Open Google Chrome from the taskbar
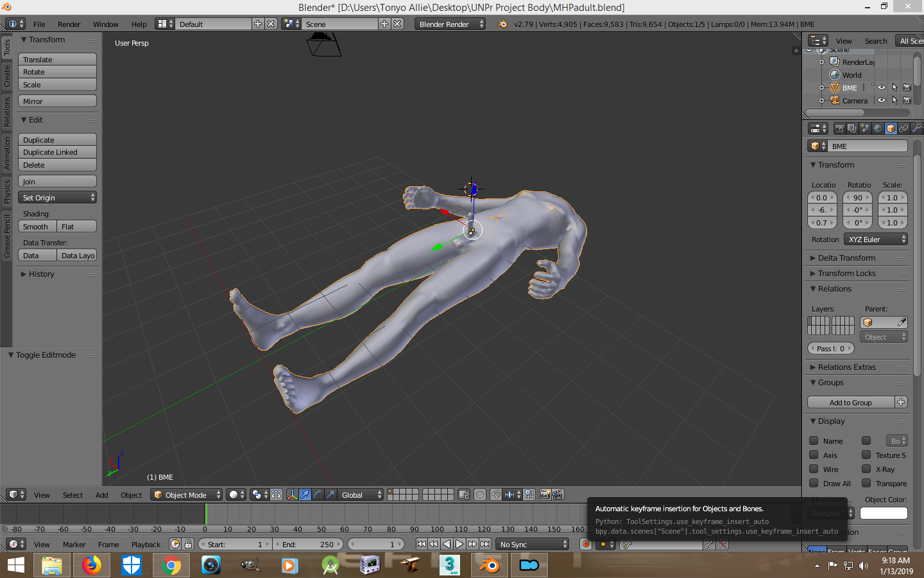This screenshot has width=924, height=578. point(171,565)
